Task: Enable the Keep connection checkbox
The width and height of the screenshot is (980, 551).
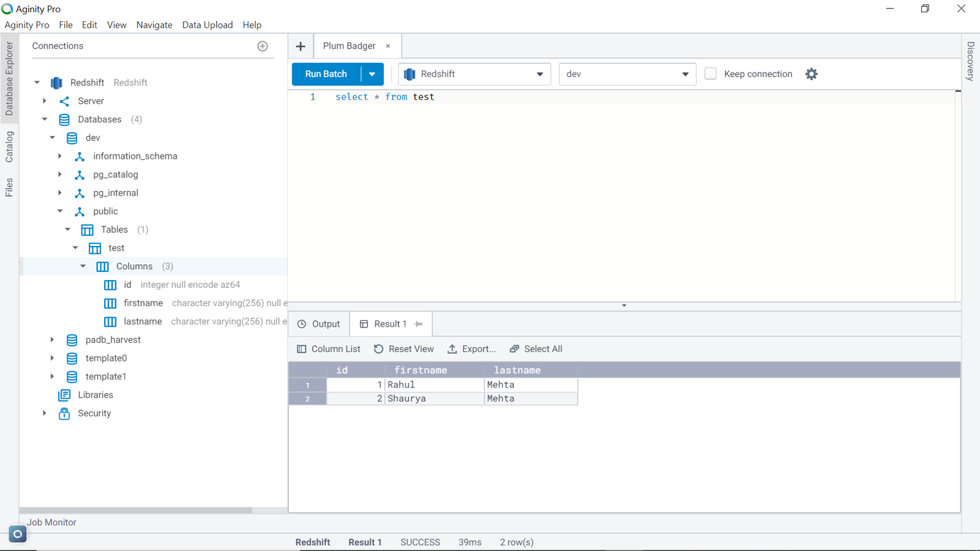Action: [x=710, y=73]
